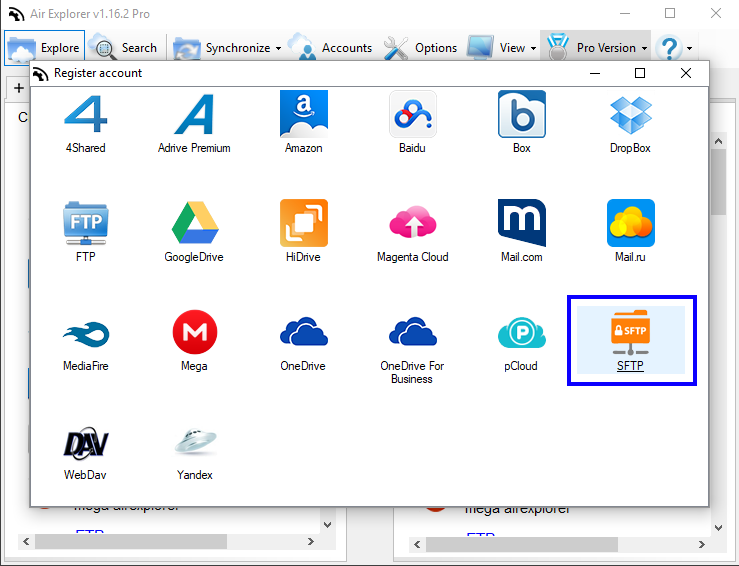
Task: Click left pane horizontal scroll right arrow
Action: 311,541
